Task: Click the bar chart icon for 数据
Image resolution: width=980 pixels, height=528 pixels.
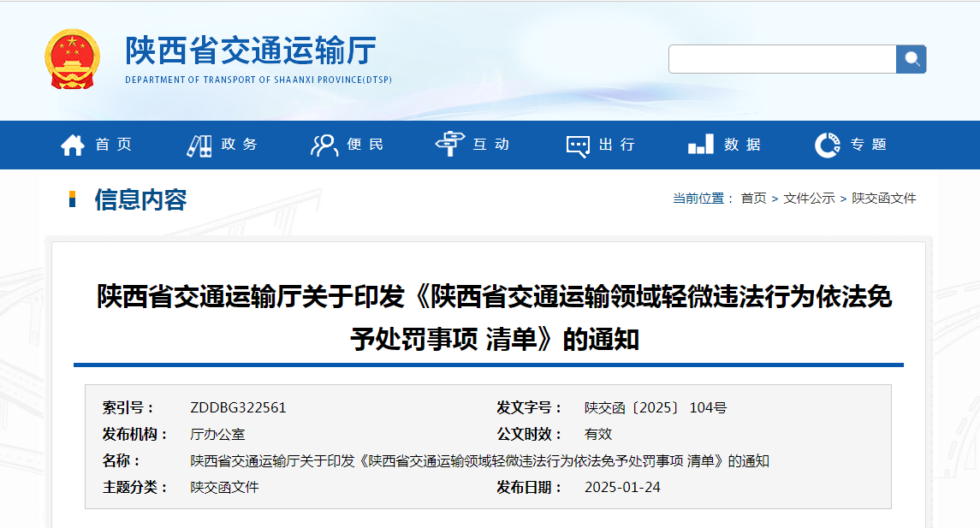Action: [700, 145]
